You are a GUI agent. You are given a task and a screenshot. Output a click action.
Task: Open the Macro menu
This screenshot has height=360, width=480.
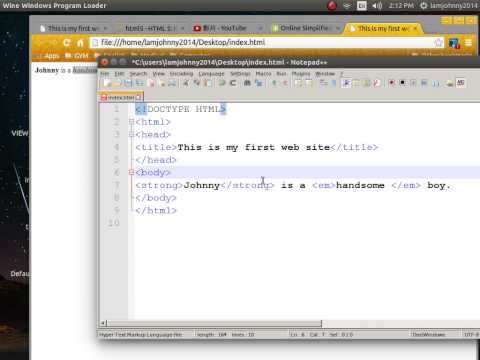pyautogui.click(x=263, y=74)
